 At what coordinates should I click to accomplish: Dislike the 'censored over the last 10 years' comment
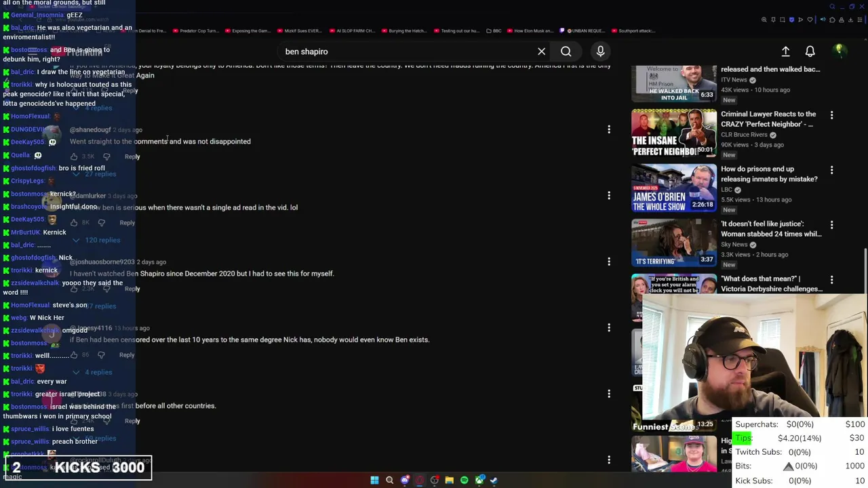point(102,354)
